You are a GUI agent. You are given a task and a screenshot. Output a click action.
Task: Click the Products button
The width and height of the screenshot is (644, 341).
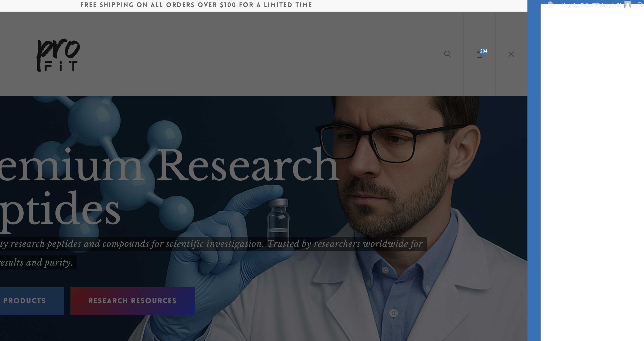tap(27, 301)
